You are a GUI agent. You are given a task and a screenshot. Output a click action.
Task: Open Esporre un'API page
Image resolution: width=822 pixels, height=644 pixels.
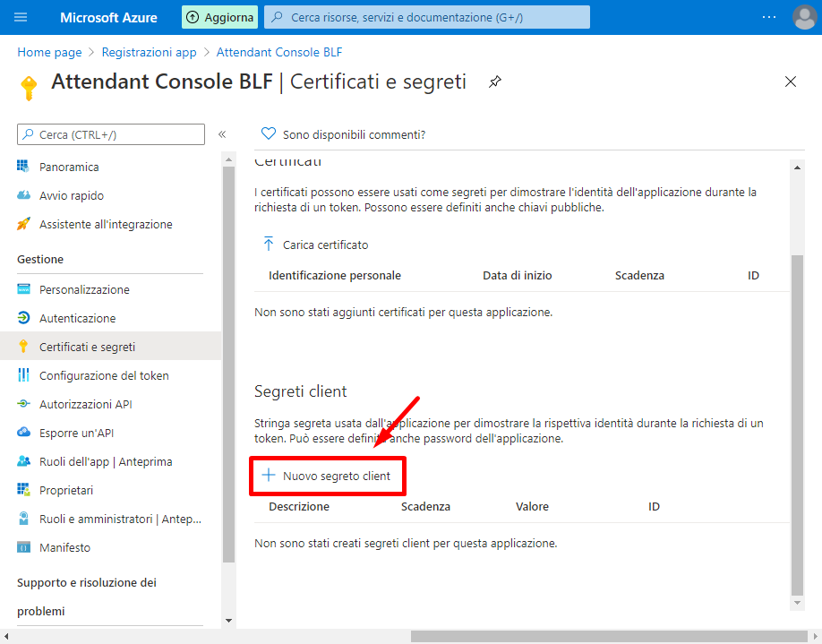click(76, 433)
